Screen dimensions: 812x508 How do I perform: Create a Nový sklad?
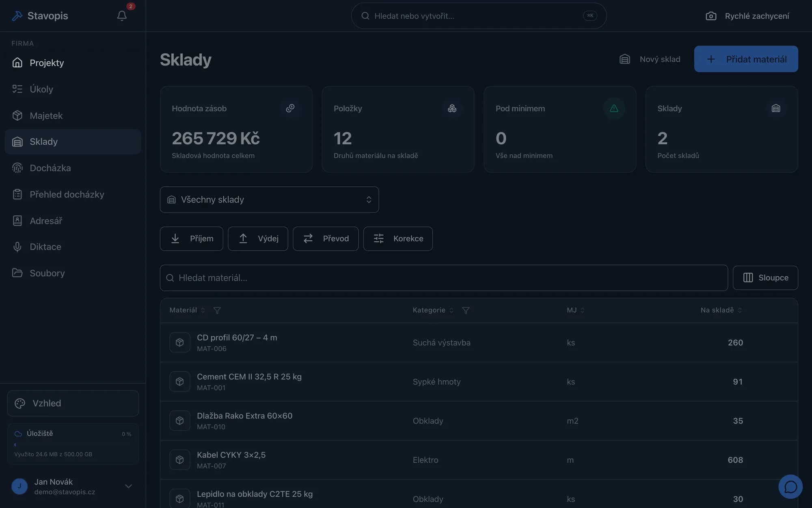(x=650, y=59)
